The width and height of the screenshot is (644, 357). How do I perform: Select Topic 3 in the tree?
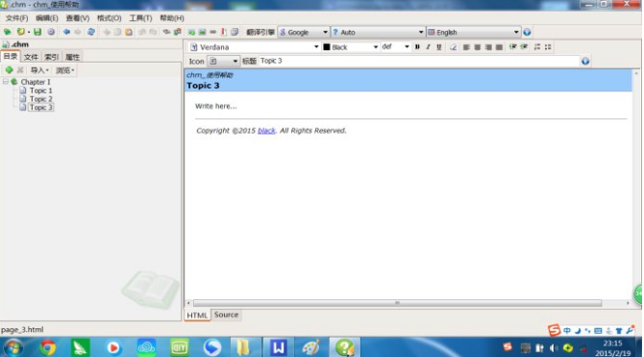(40, 108)
